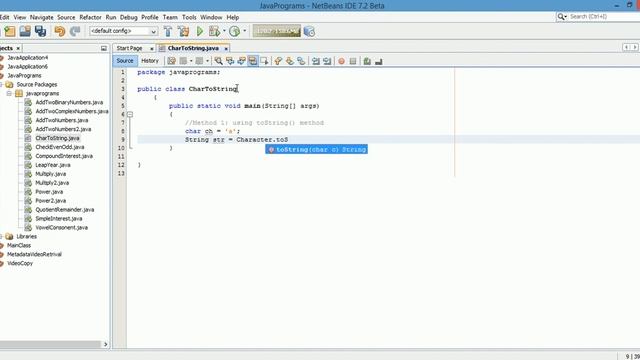Click the Redo toolbar icon
640x360 pixels.
click(x=75, y=31)
